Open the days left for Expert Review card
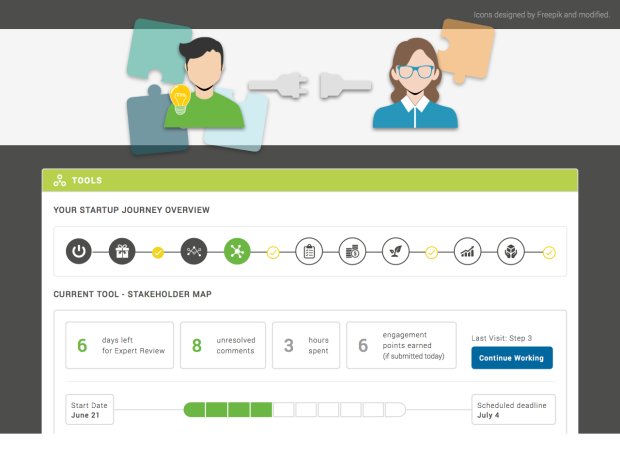Screen dimensions: 620x453 [x=119, y=345]
